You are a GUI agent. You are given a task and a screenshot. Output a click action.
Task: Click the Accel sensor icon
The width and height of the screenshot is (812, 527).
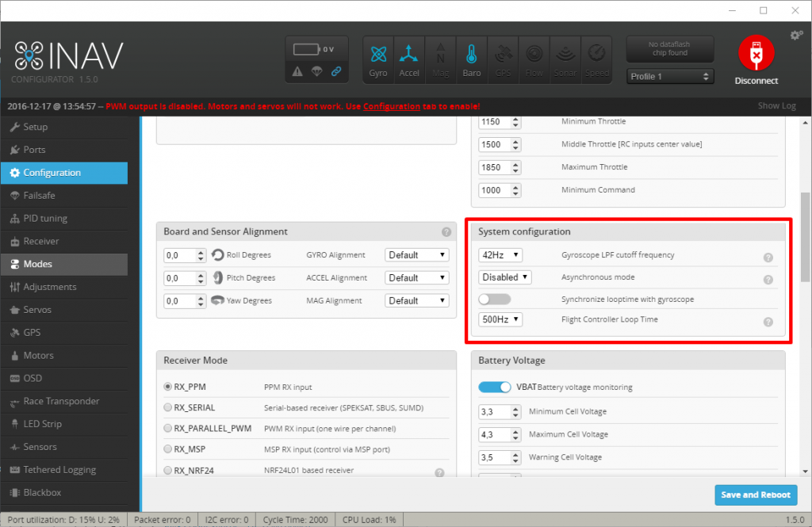click(409, 59)
